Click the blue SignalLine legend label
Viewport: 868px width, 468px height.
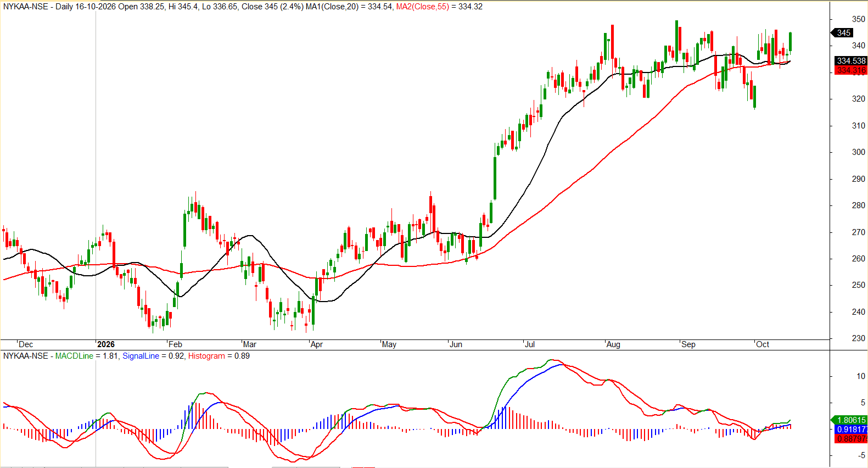[x=141, y=356]
